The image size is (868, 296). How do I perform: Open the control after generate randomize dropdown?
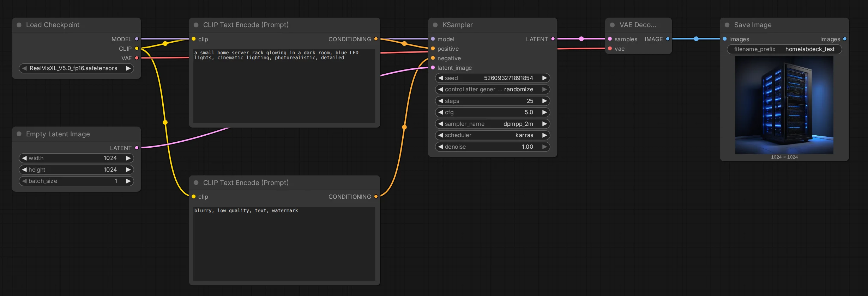pos(493,90)
